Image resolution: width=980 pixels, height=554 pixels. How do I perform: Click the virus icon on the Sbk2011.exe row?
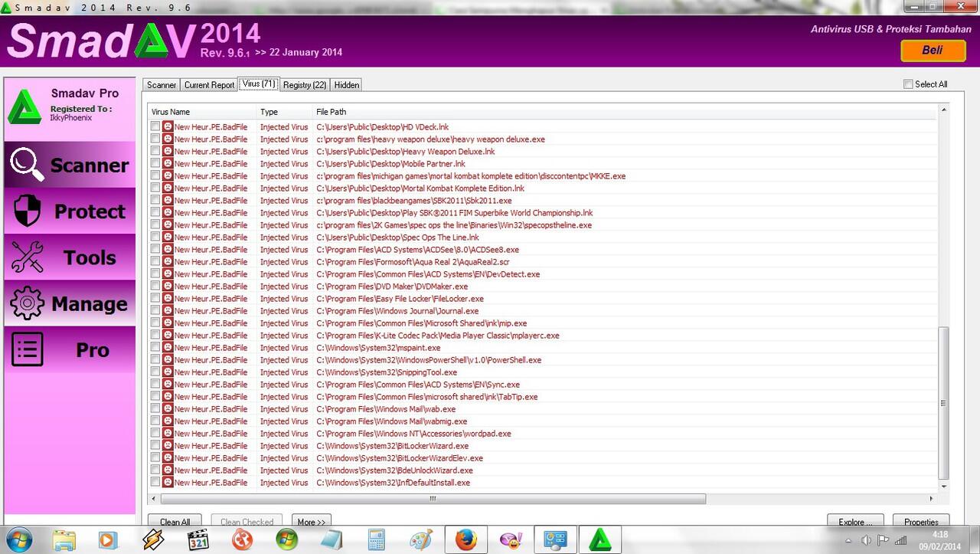pyautogui.click(x=168, y=200)
